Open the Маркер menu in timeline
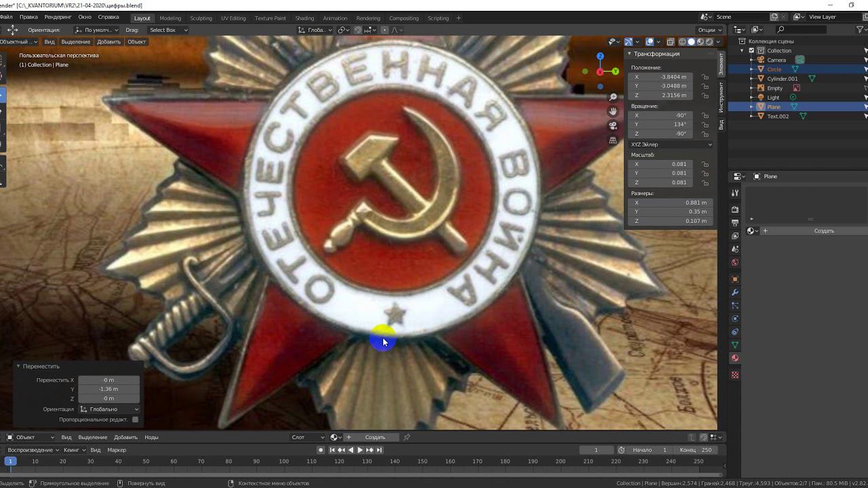The width and height of the screenshot is (868, 488). 117,450
